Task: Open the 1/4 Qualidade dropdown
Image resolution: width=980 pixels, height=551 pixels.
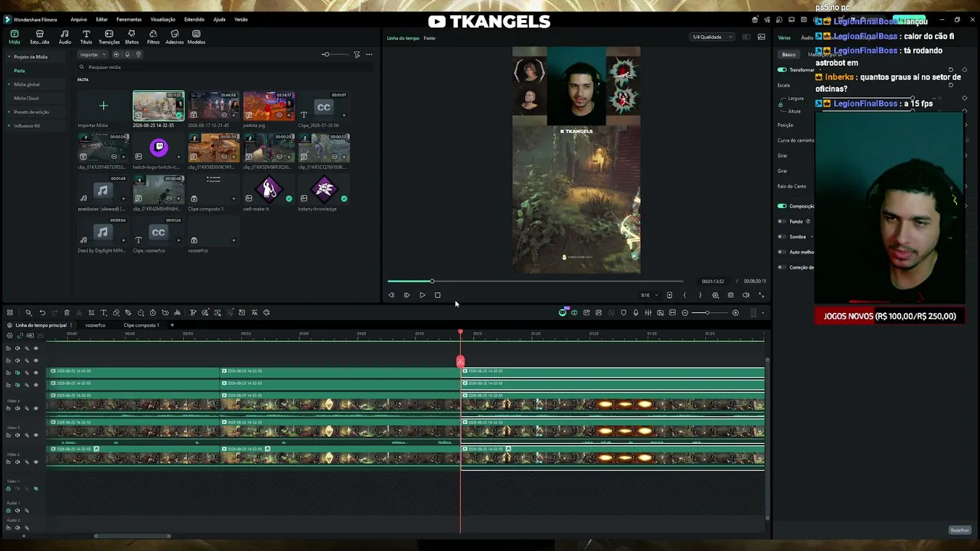Action: [712, 37]
